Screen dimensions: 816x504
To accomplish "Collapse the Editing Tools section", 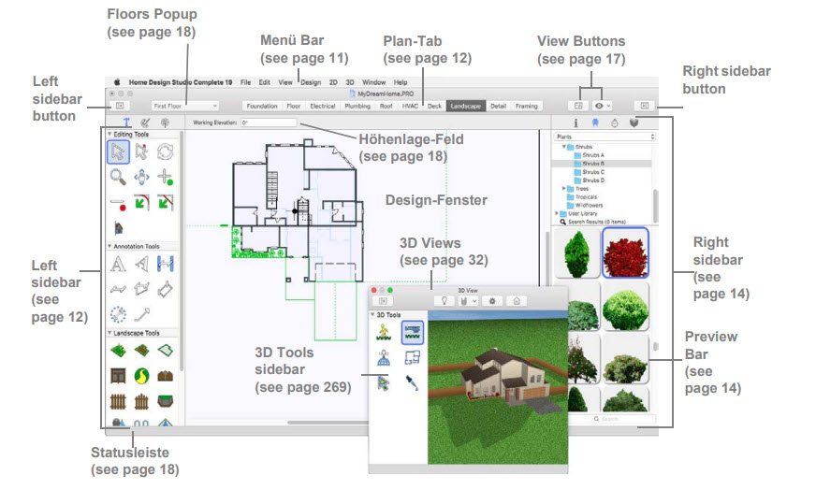I will pyautogui.click(x=109, y=135).
